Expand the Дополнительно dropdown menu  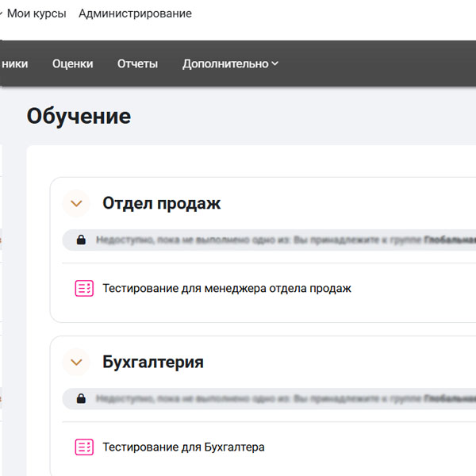[x=230, y=63]
